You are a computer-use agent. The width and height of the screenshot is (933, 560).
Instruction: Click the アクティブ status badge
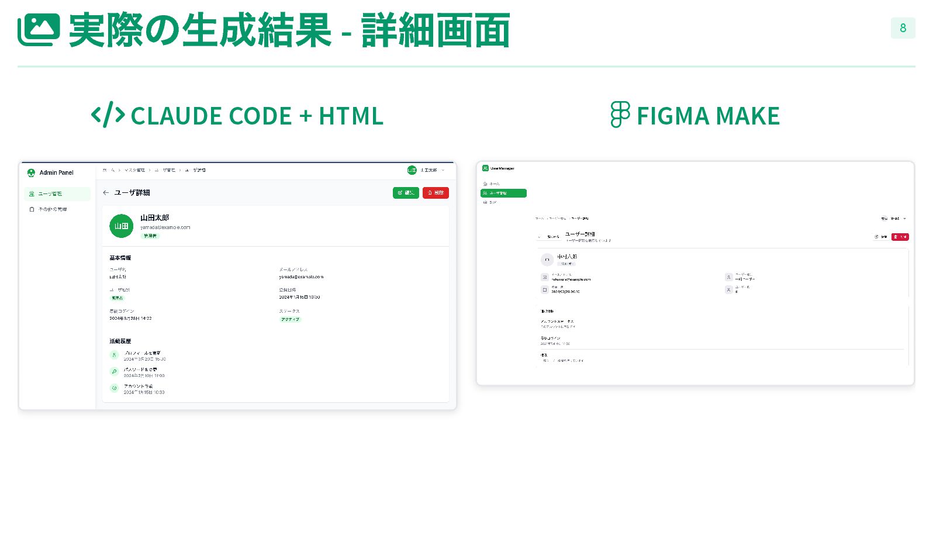tap(290, 319)
